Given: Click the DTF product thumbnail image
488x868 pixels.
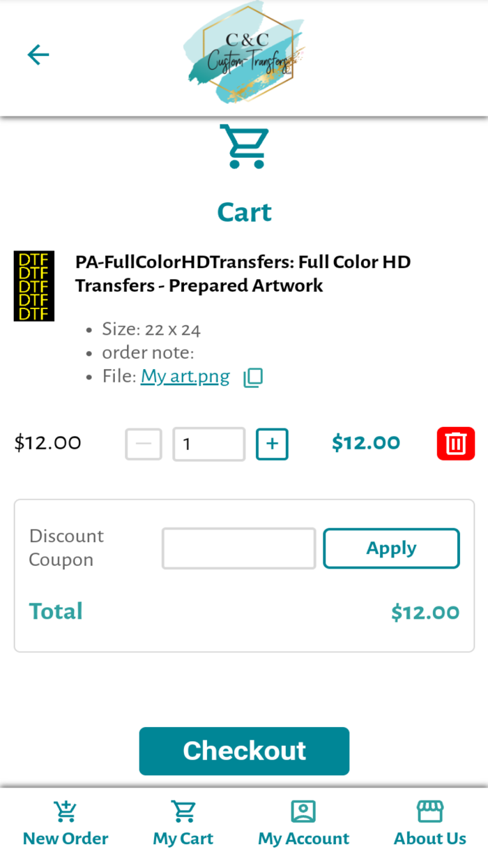Looking at the screenshot, I should 34,285.
